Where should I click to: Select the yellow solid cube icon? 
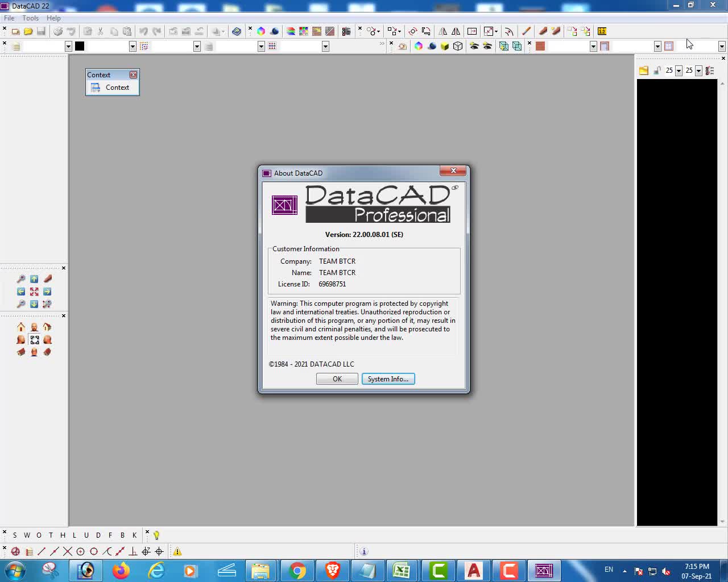click(x=445, y=46)
